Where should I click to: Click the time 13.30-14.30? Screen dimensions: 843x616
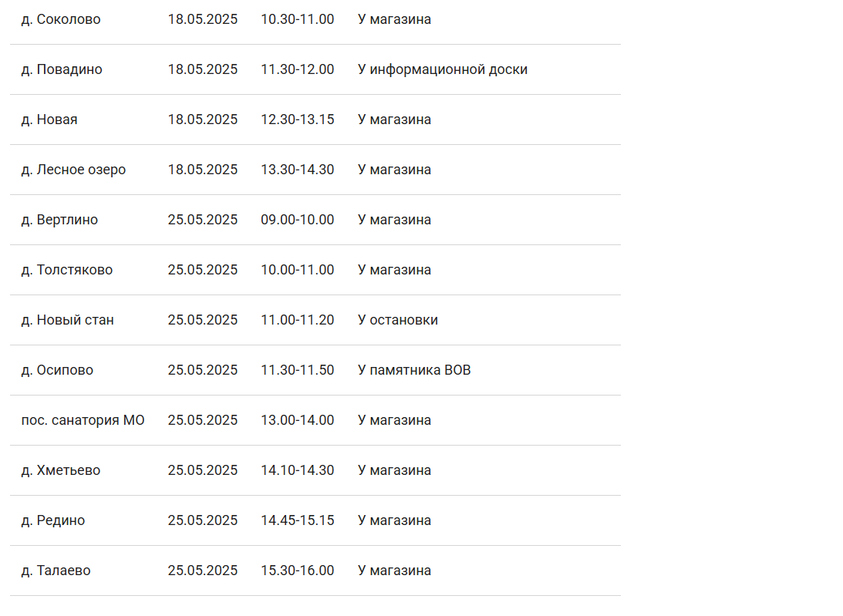pyautogui.click(x=298, y=170)
